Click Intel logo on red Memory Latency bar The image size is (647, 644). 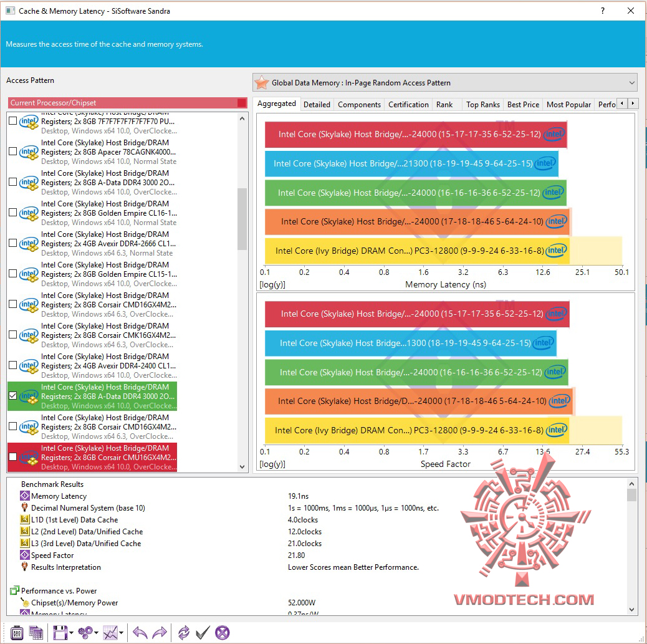click(x=554, y=134)
